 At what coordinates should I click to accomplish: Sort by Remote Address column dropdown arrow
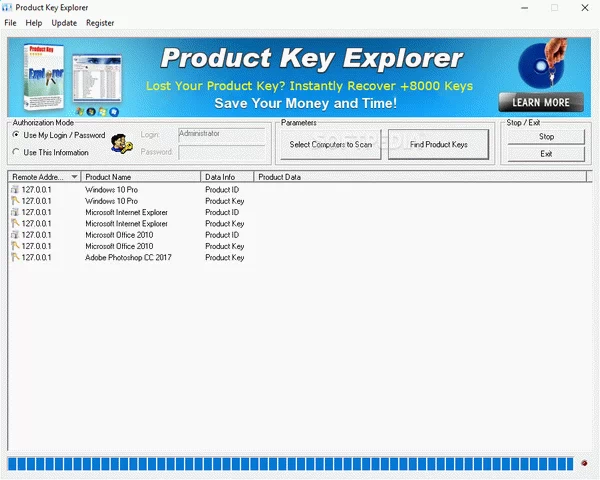point(74,176)
